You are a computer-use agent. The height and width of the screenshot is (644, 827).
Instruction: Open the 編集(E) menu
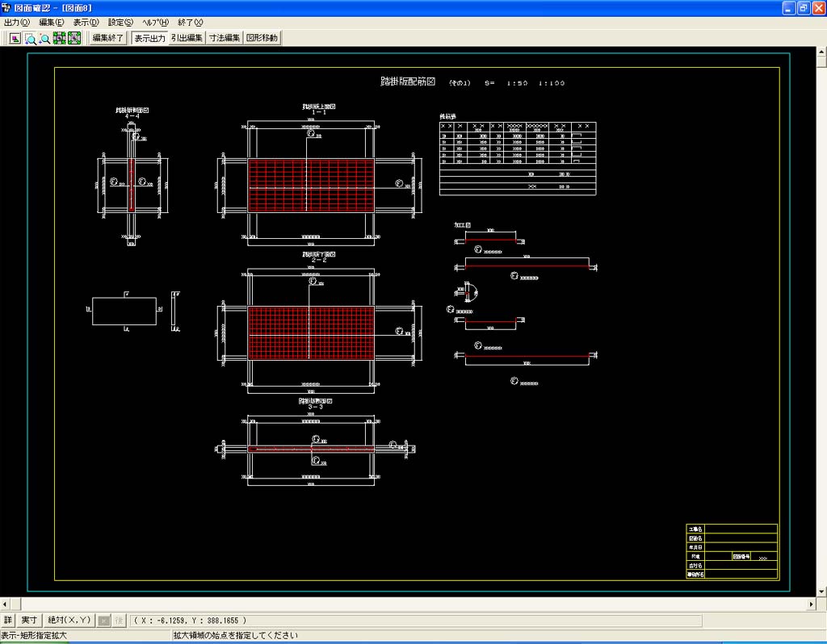click(x=52, y=23)
